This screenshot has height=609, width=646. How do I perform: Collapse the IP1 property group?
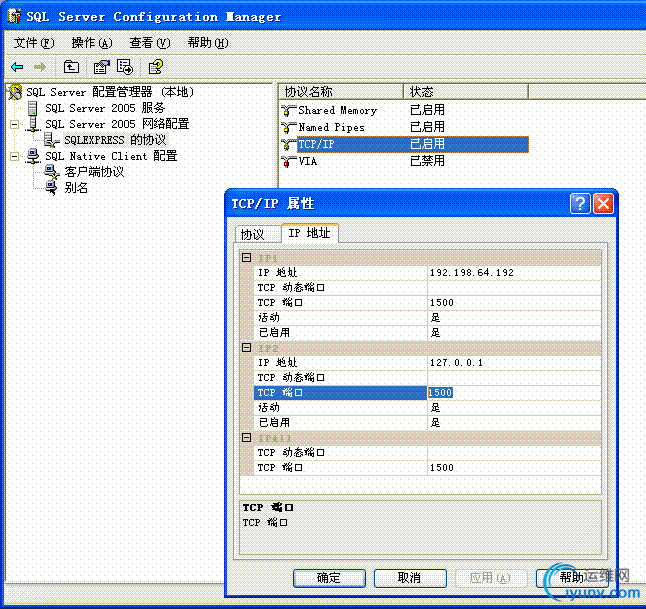click(246, 258)
